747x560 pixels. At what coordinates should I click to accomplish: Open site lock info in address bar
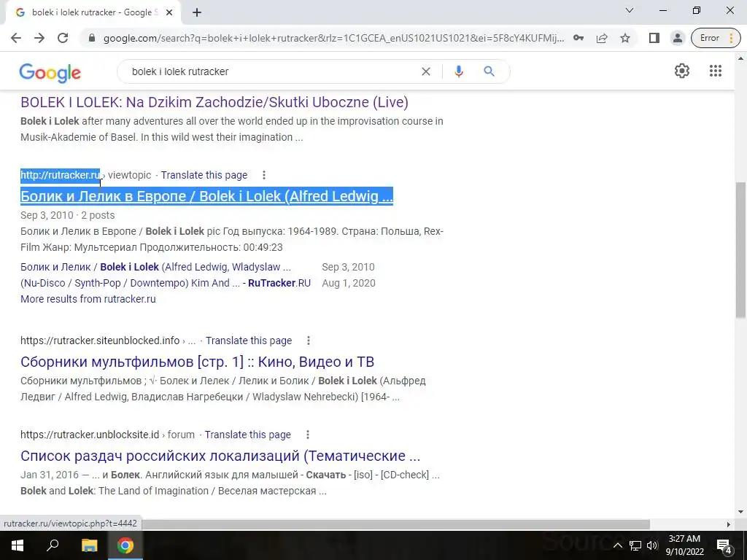92,38
